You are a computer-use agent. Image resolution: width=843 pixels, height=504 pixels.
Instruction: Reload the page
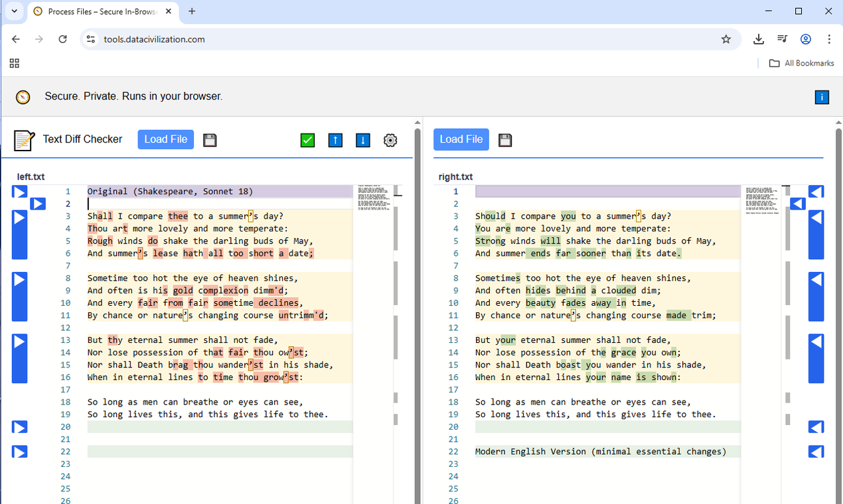[x=62, y=39]
